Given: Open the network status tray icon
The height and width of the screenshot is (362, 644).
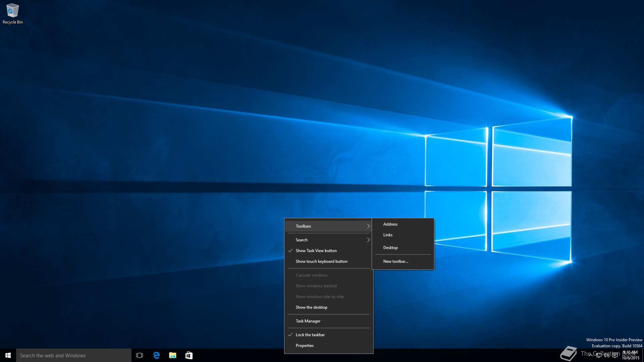Looking at the screenshot, I should (x=598, y=355).
